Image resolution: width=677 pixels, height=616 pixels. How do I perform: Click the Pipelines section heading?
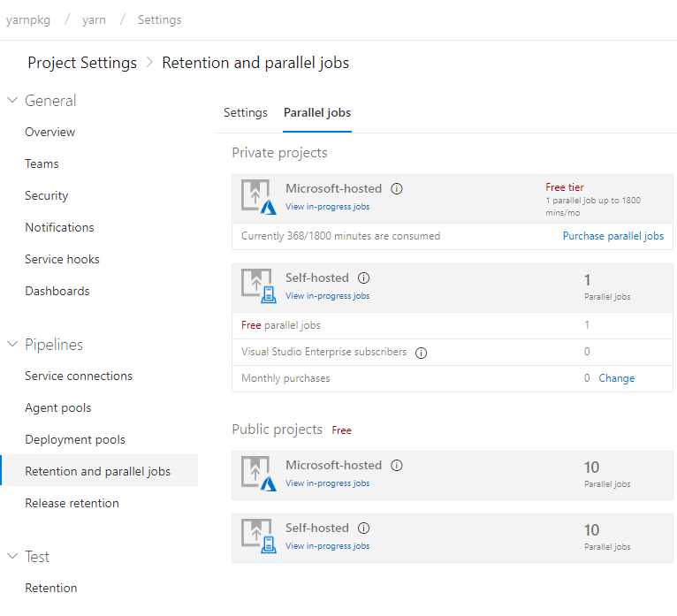[x=54, y=345]
